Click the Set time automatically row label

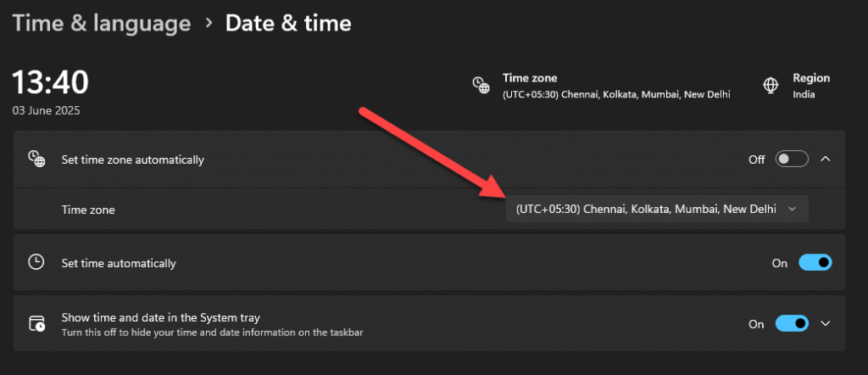pyautogui.click(x=119, y=263)
